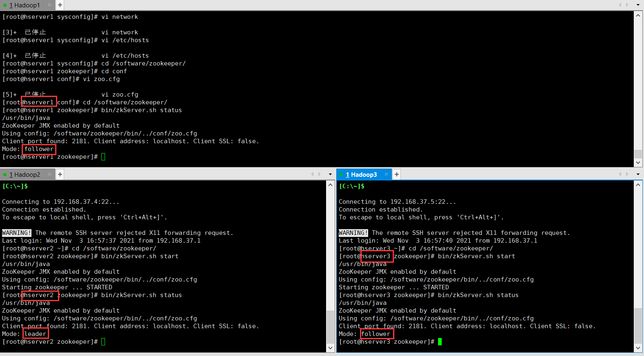Click scroll-up arrow in Hadoop2 terminal
Image resolution: width=644 pixels, height=356 pixels.
331,185
